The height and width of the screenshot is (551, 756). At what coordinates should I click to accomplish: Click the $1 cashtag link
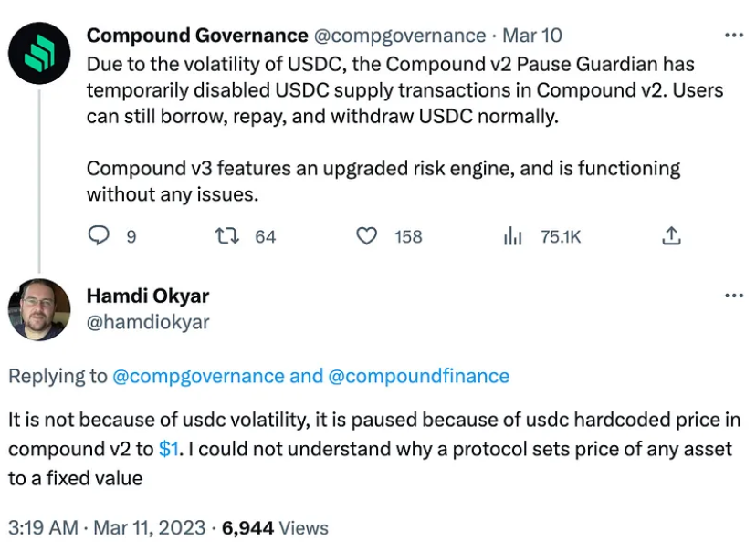click(x=169, y=449)
